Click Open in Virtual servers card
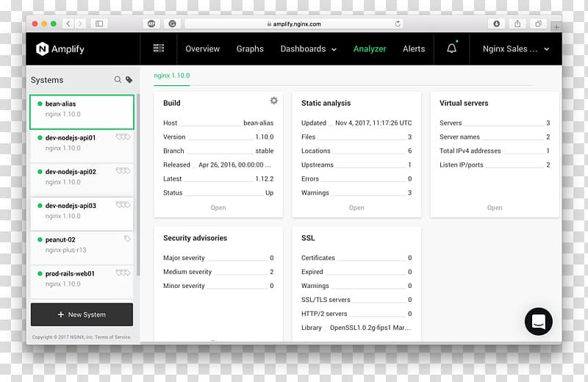 [x=494, y=208]
